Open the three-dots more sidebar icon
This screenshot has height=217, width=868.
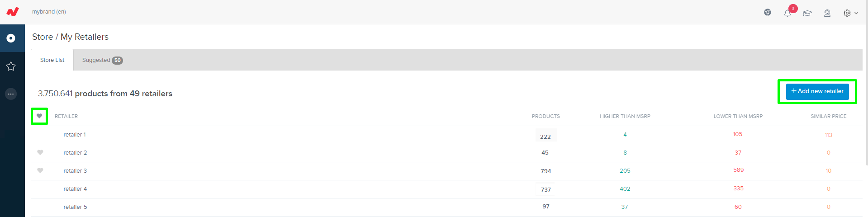[x=11, y=94]
